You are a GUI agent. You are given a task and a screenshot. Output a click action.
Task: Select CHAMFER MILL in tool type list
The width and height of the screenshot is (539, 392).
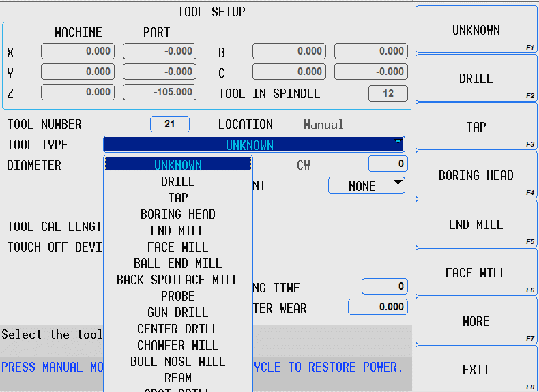click(178, 345)
